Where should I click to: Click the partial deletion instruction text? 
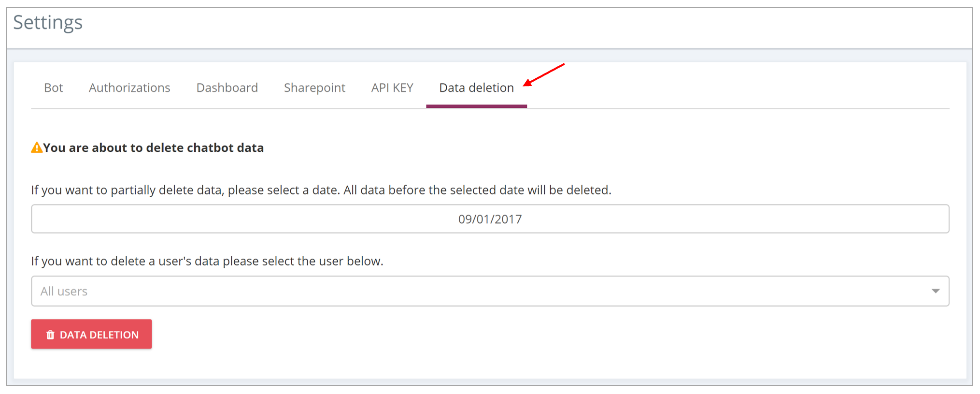pos(321,190)
